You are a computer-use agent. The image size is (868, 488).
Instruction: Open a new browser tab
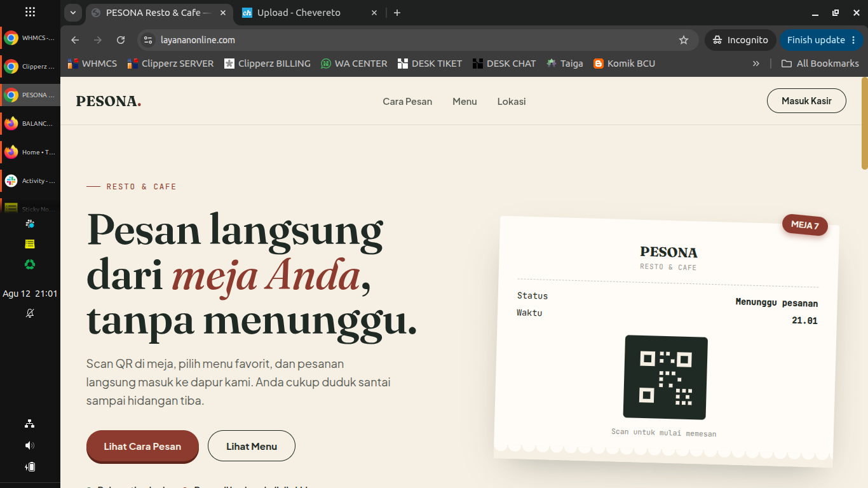397,13
